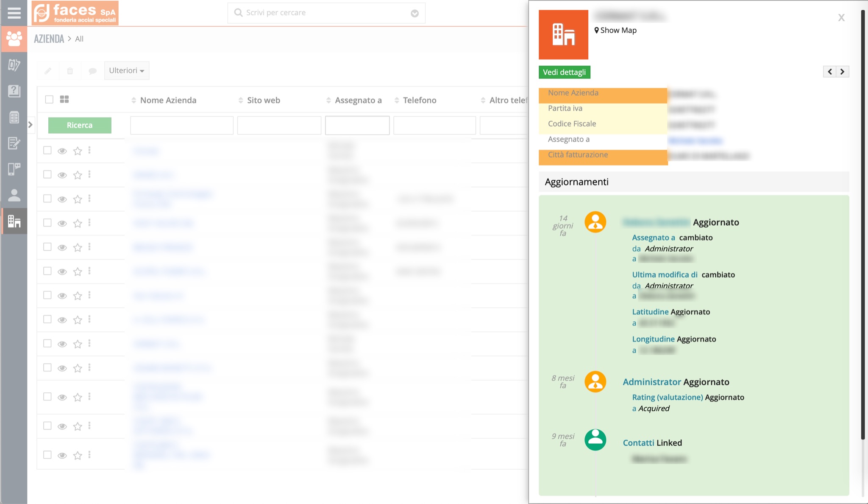Toggle the checkbox on first company row

click(x=47, y=151)
